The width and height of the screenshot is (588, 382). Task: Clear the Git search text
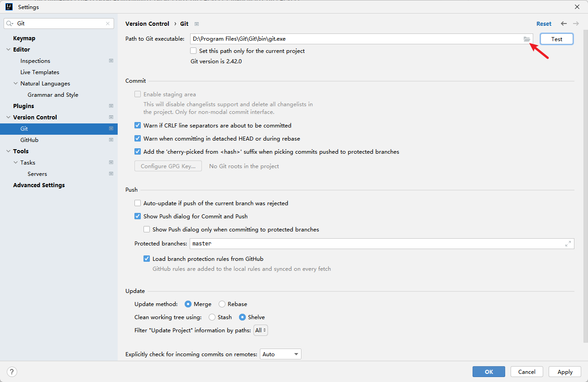(108, 24)
